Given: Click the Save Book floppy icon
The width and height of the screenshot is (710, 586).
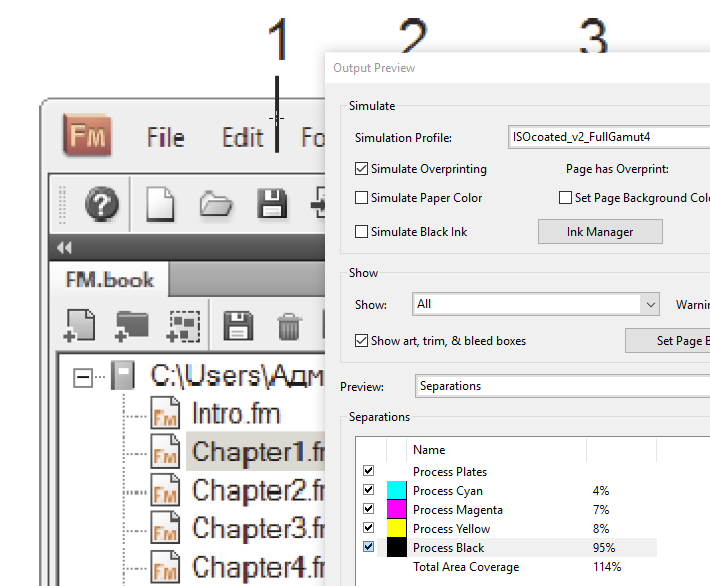Looking at the screenshot, I should (238, 326).
